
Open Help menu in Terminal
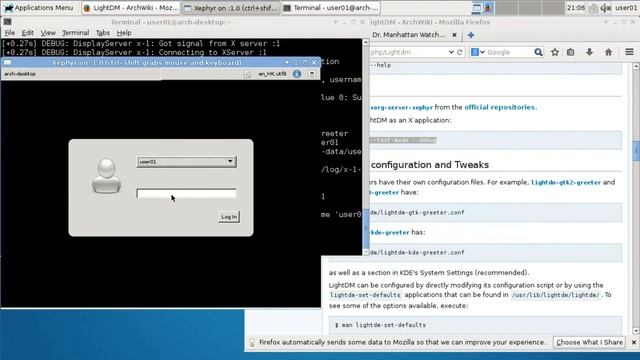(x=124, y=33)
